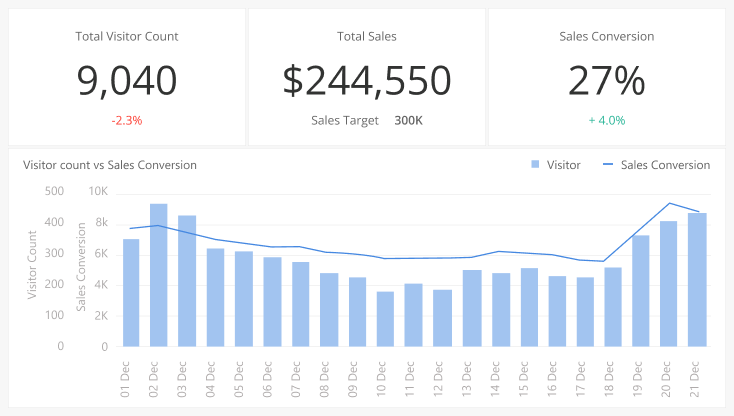The width and height of the screenshot is (734, 416).
Task: Click the Sales Conversion legend line marker
Action: (608, 164)
